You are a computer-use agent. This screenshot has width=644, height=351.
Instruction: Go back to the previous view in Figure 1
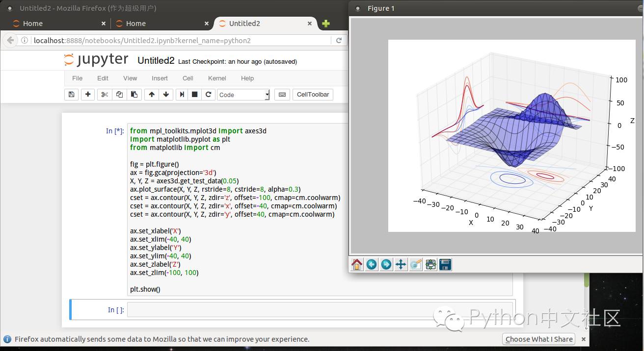click(372, 265)
